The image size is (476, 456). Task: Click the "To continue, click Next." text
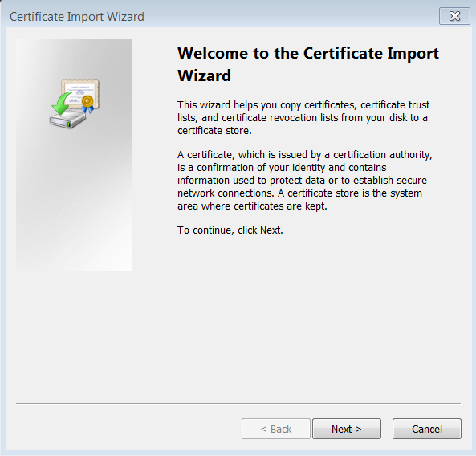tap(230, 230)
